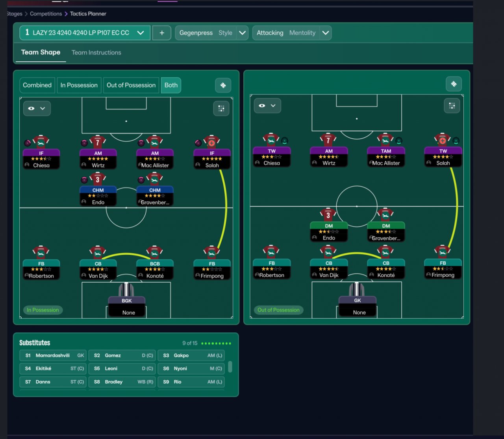Add a new tactic with the plus button

click(162, 33)
